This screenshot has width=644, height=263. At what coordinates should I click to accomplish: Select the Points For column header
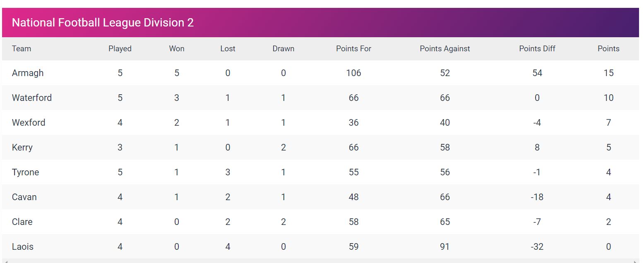click(x=353, y=48)
